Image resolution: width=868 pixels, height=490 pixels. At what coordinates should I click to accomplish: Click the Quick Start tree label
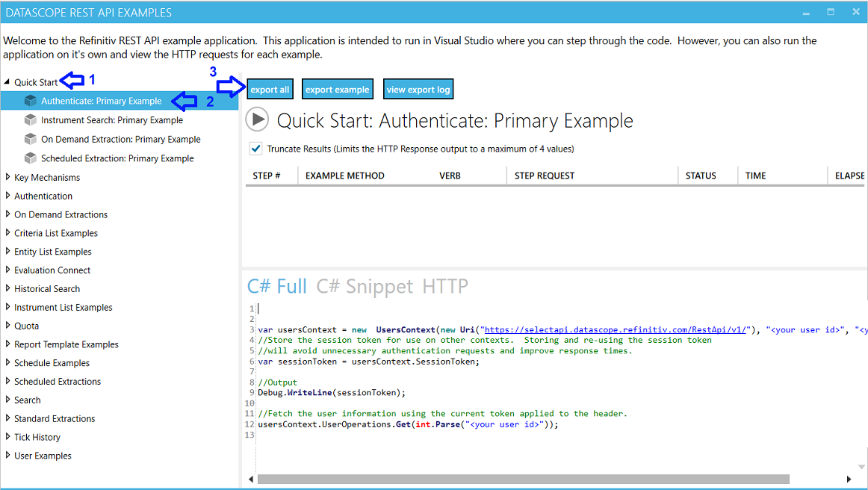[35, 82]
